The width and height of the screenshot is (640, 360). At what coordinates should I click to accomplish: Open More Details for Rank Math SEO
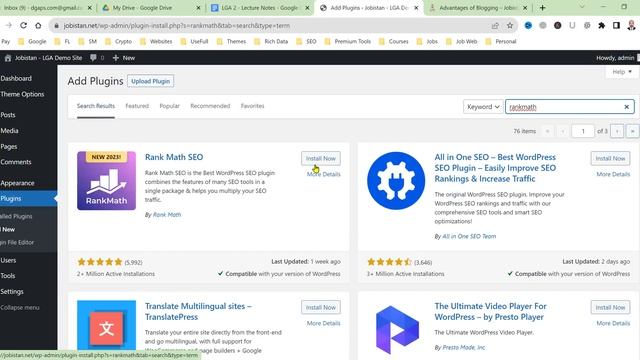point(324,174)
